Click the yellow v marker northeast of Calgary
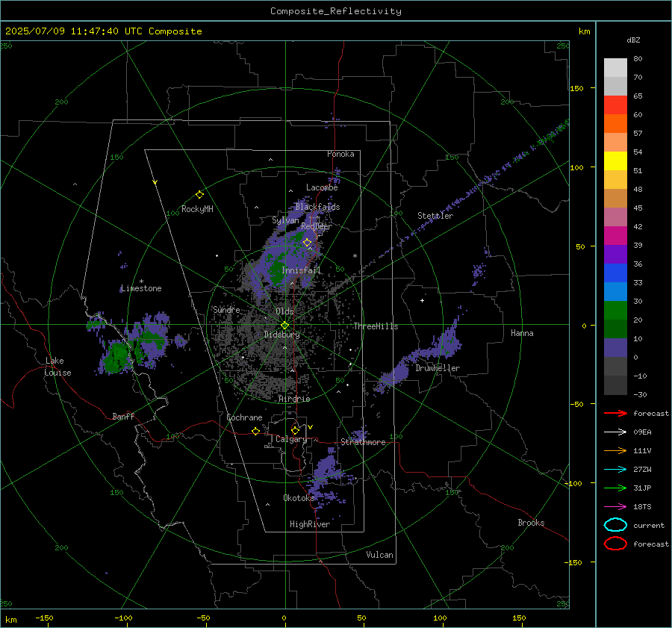672x628 pixels. (311, 427)
